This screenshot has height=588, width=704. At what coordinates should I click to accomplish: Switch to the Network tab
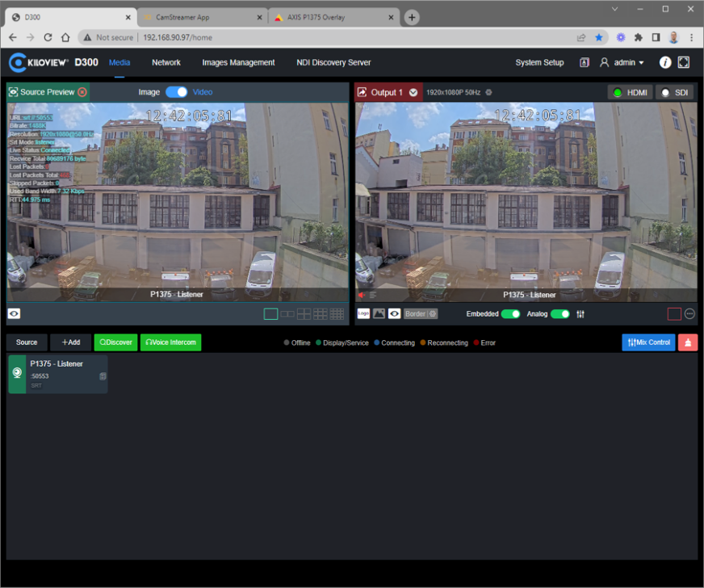point(166,62)
